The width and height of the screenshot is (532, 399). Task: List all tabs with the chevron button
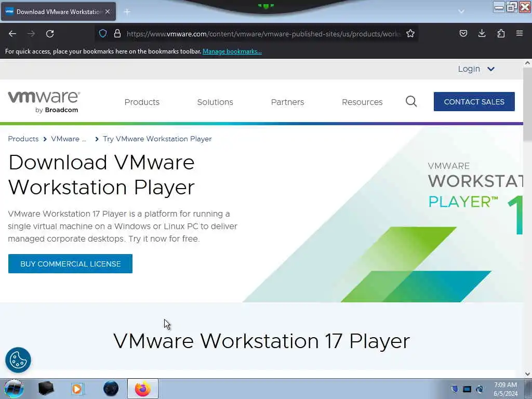[x=461, y=11]
